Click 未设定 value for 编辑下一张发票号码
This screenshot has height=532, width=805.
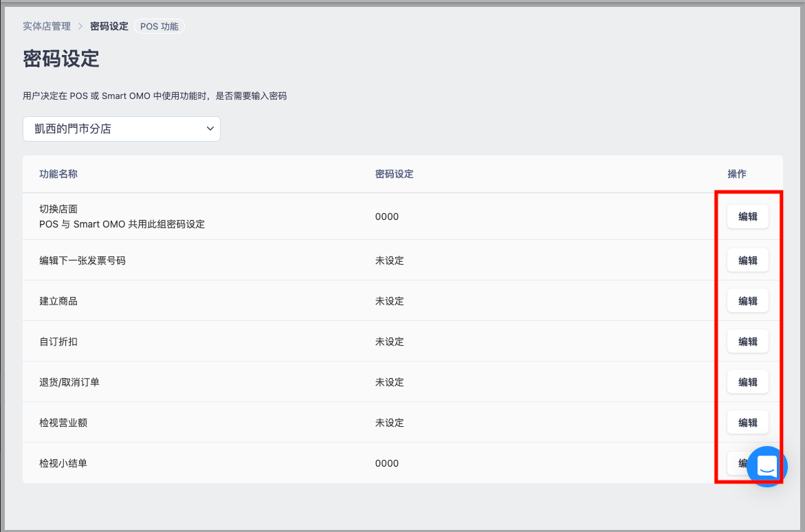390,261
